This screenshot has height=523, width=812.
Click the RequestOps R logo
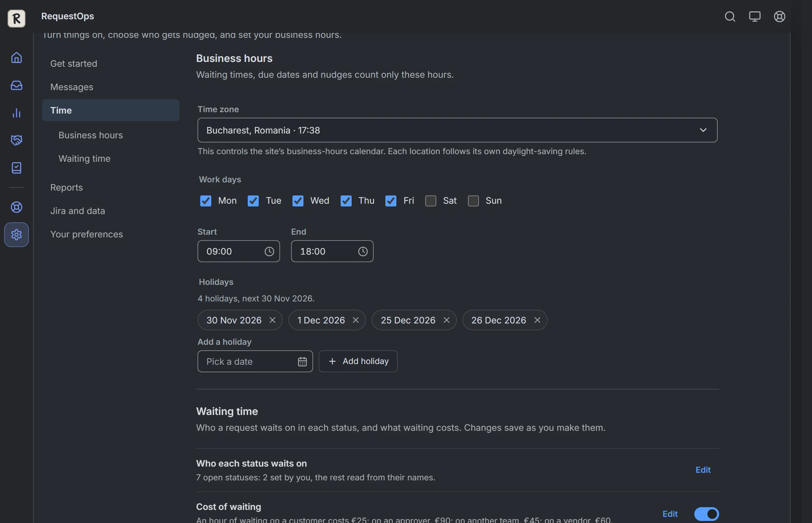[x=17, y=18]
